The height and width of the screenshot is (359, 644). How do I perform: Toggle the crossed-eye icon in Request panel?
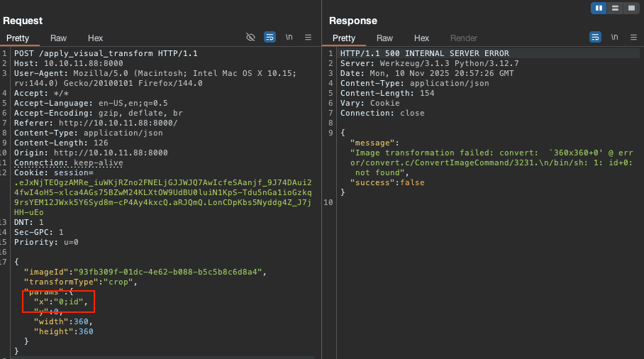250,37
